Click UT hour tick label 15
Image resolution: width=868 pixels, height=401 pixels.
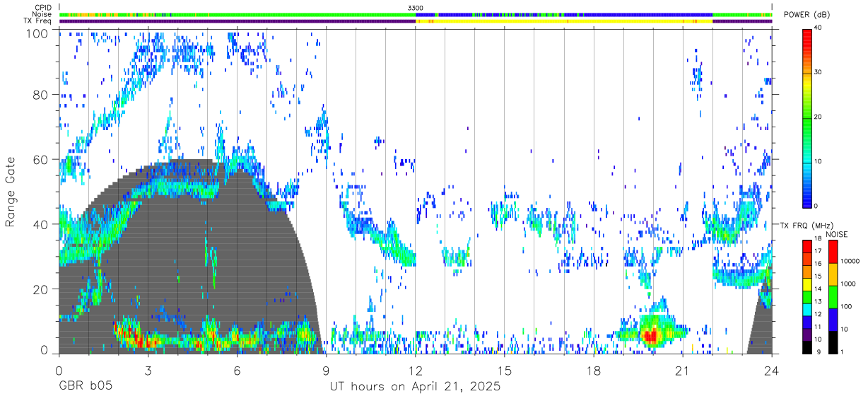pos(505,371)
